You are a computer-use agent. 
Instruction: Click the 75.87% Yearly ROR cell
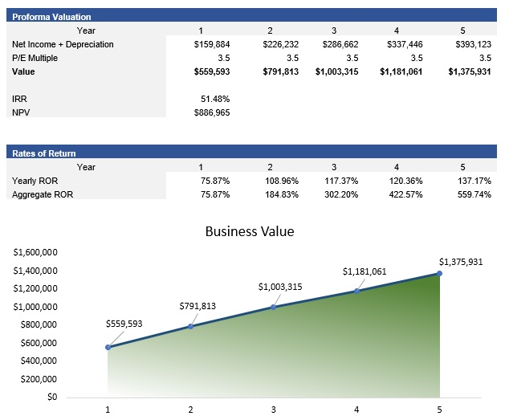click(215, 181)
